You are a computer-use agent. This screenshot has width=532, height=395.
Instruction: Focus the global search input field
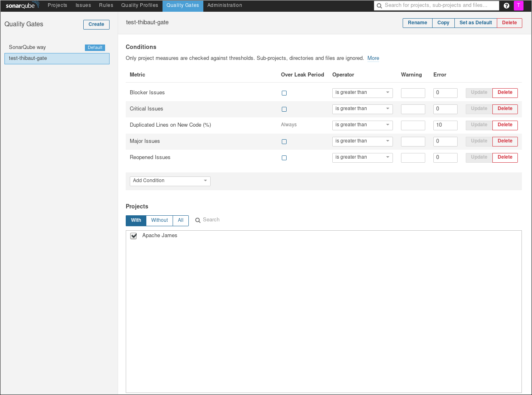coord(437,6)
